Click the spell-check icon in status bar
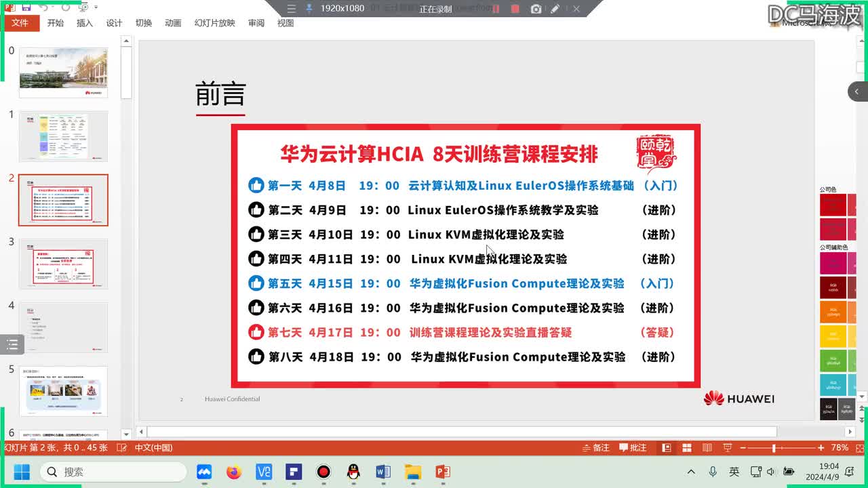This screenshot has width=868, height=488. (122, 448)
